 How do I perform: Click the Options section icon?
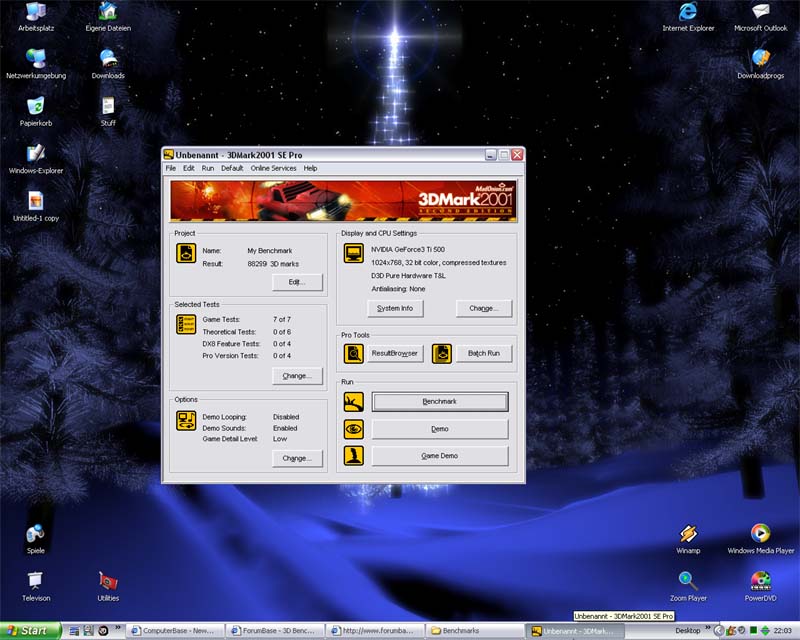point(186,421)
